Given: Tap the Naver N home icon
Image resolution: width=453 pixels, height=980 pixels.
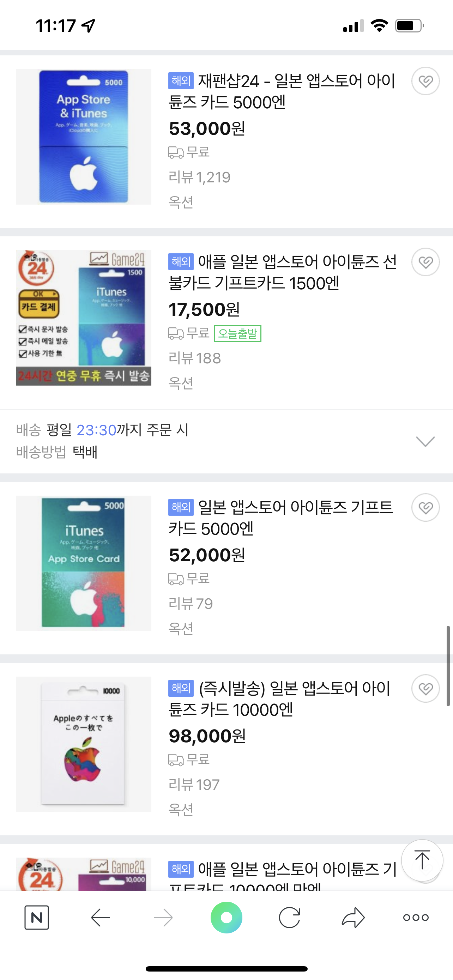Looking at the screenshot, I should [x=36, y=918].
